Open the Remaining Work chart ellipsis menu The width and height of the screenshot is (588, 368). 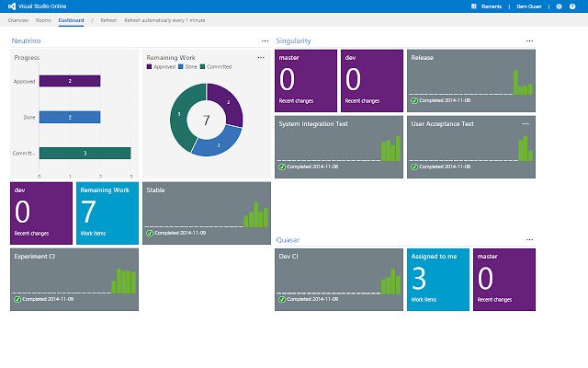(x=261, y=57)
